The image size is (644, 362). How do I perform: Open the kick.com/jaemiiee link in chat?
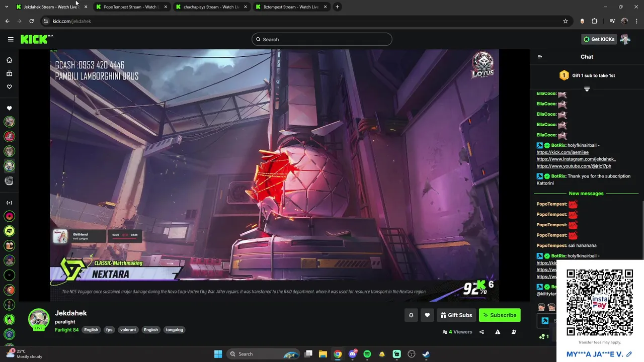(562, 152)
